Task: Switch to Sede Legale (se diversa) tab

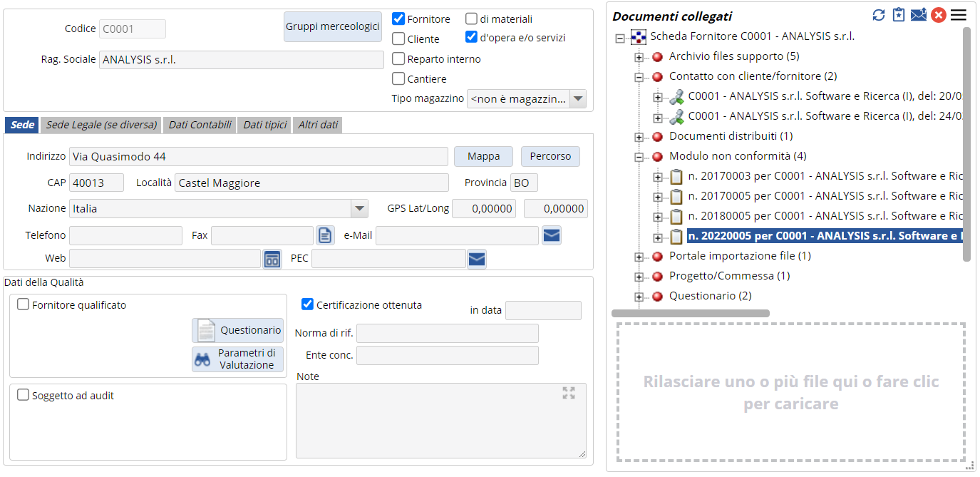Action: click(x=101, y=125)
